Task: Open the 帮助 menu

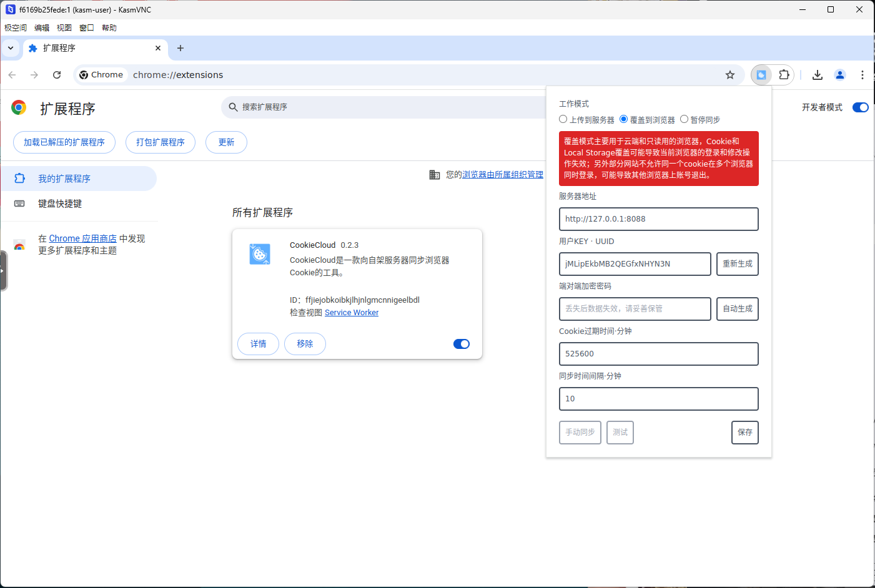Action: (109, 27)
